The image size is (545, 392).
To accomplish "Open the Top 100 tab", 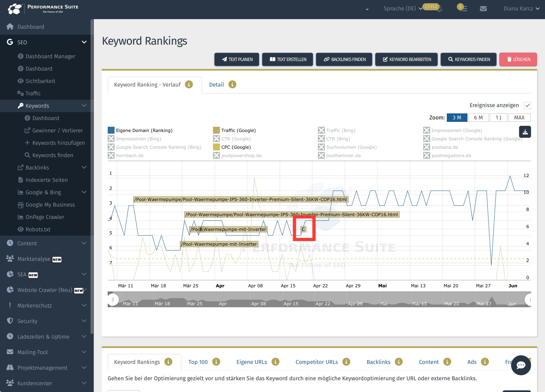I will tap(198, 362).
